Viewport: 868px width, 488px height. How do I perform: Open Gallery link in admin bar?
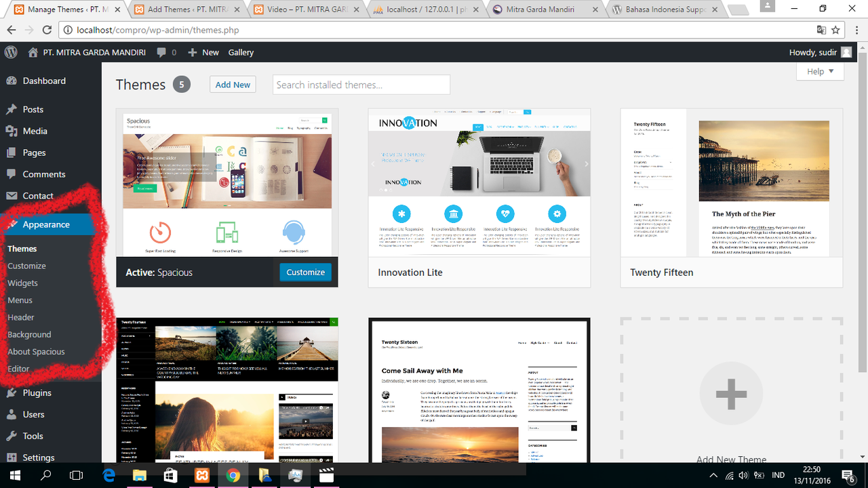point(241,52)
